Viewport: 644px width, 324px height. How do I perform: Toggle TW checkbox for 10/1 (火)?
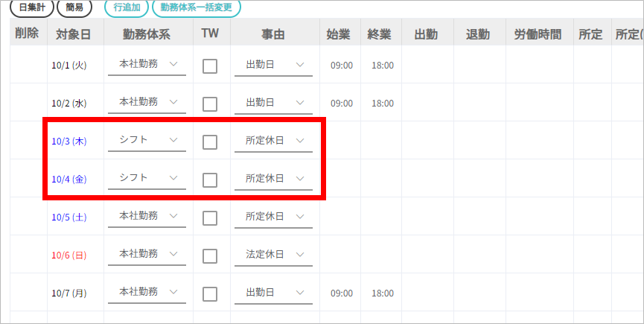pyautogui.click(x=210, y=66)
